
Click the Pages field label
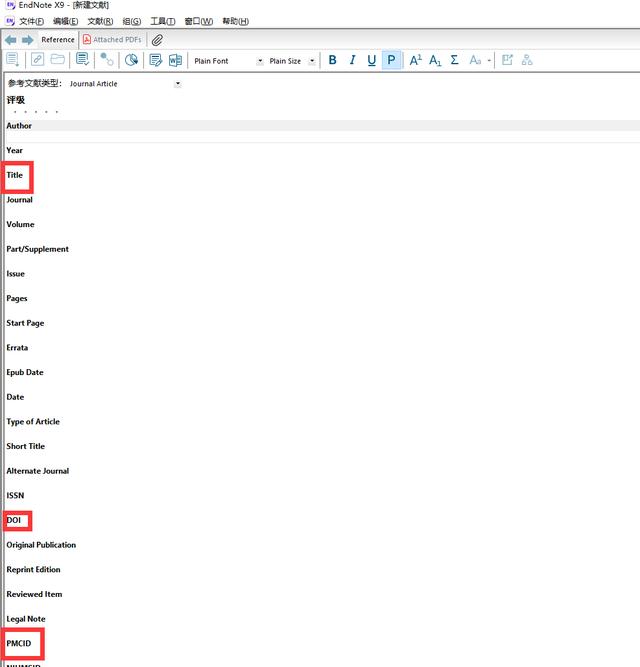[x=17, y=298]
